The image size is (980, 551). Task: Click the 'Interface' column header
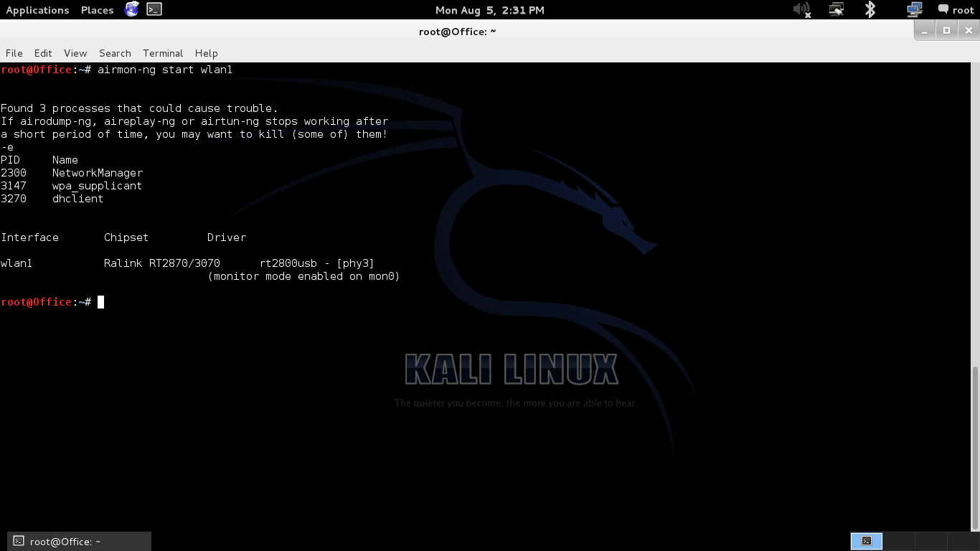(30, 237)
